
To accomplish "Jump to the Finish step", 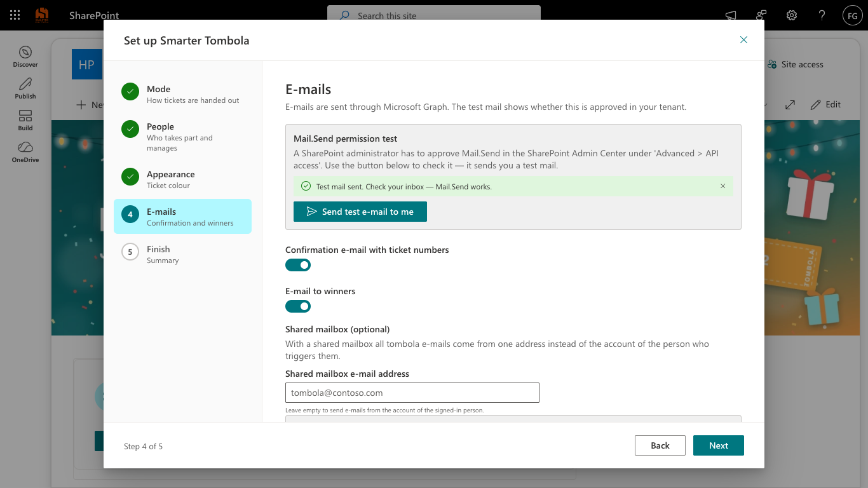I will [x=182, y=254].
